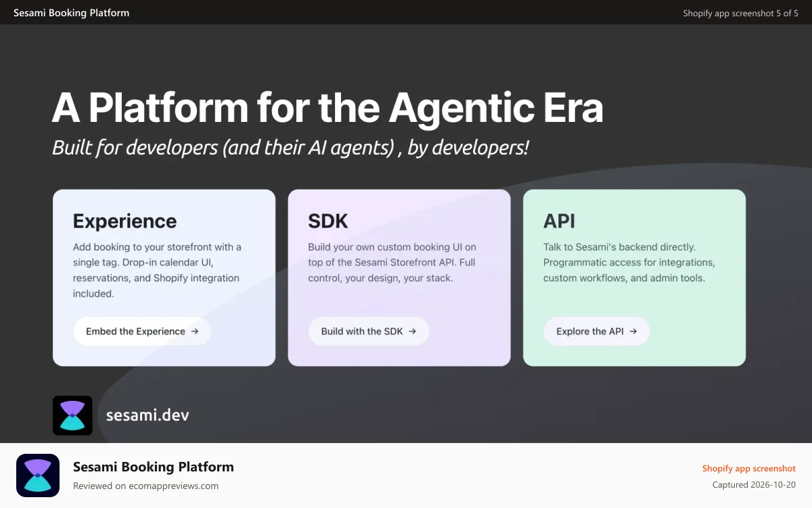Click the Sesami app icon in the footer
Image resolution: width=812 pixels, height=508 pixels.
click(x=38, y=475)
